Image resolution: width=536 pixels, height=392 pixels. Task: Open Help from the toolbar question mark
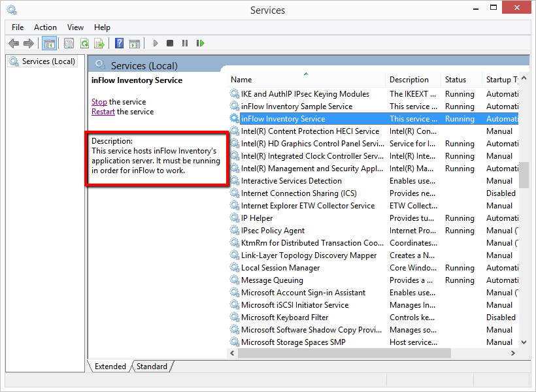[120, 43]
